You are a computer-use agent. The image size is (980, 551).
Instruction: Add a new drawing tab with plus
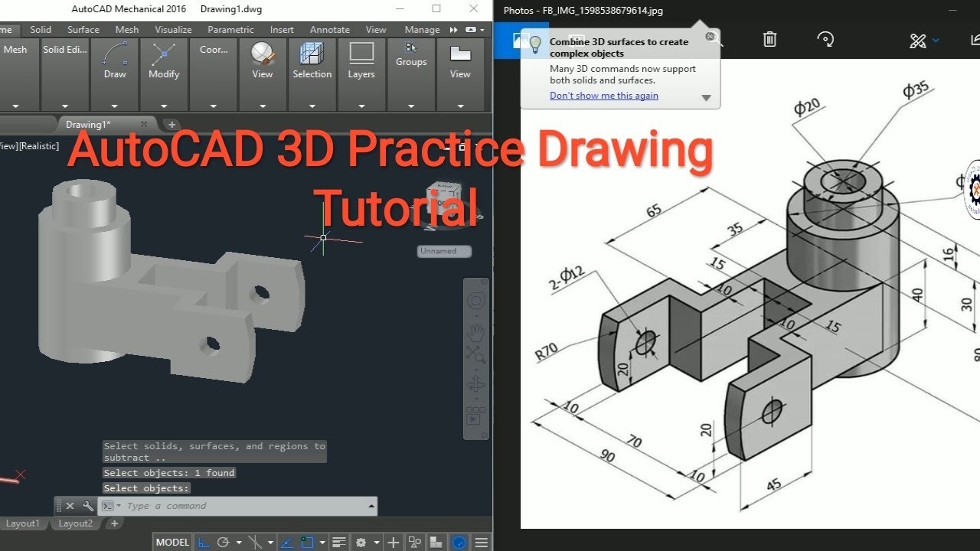(171, 124)
